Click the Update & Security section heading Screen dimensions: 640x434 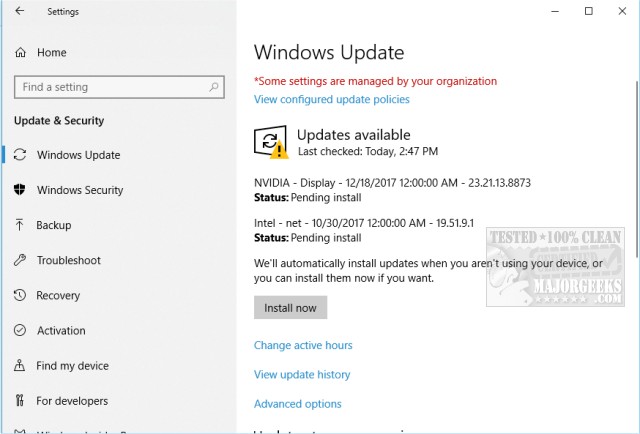pyautogui.click(x=59, y=121)
